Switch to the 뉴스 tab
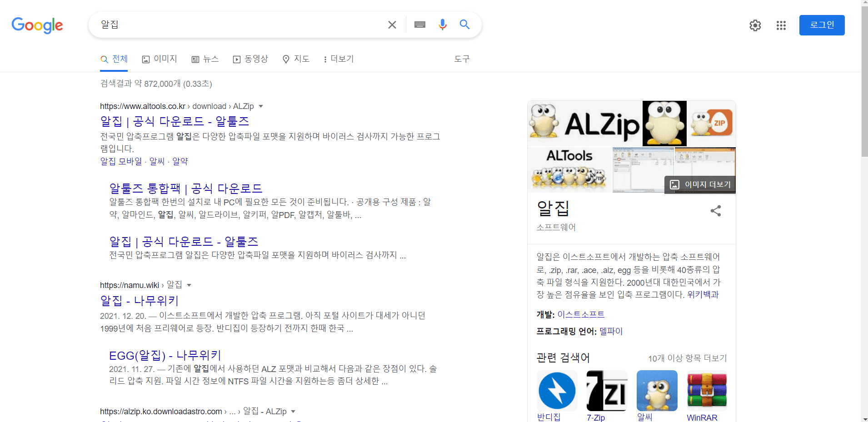Viewport: 868px width, 422px height. coord(205,59)
